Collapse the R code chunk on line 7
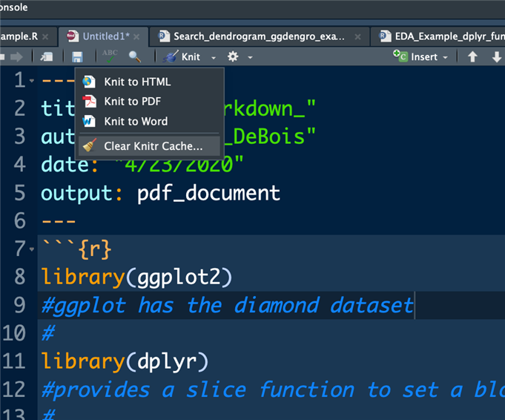 pos(30,249)
